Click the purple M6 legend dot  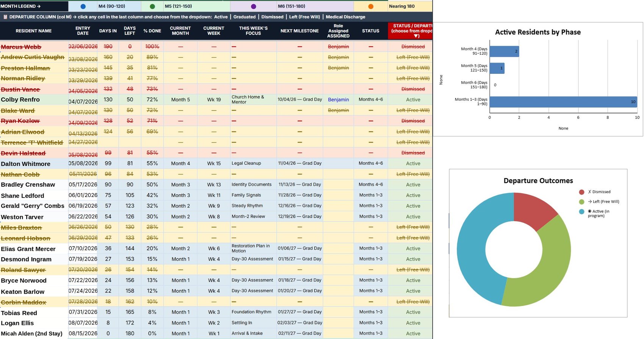(x=253, y=6)
